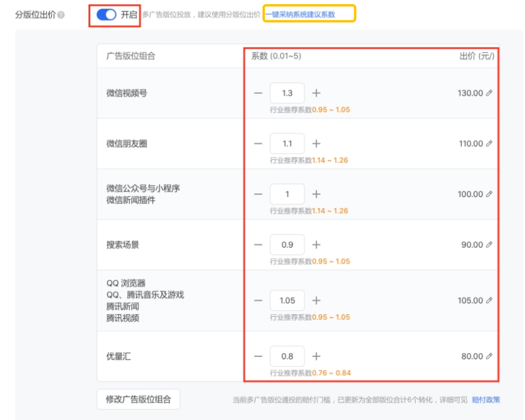Viewport: 525px width, 420px height.
Task: Open the 赔付政策 link
Action: tap(485, 400)
